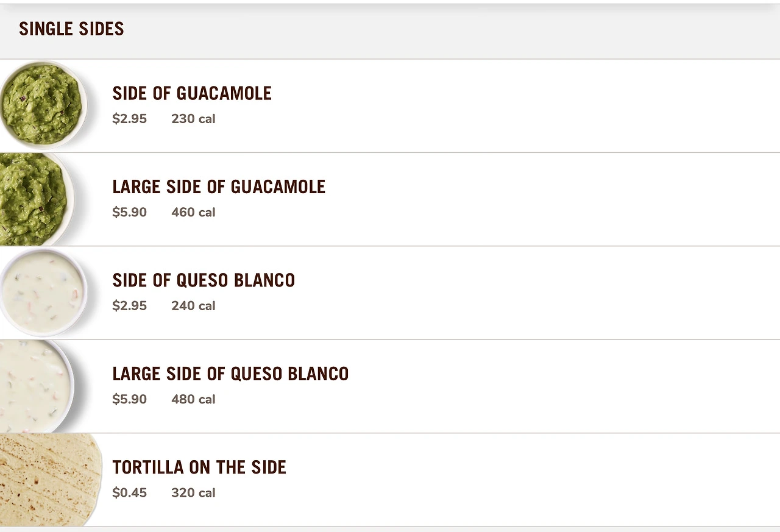Choose Large Side of Queso Blanco title
Viewport: 780px width, 532px height.
click(x=230, y=374)
